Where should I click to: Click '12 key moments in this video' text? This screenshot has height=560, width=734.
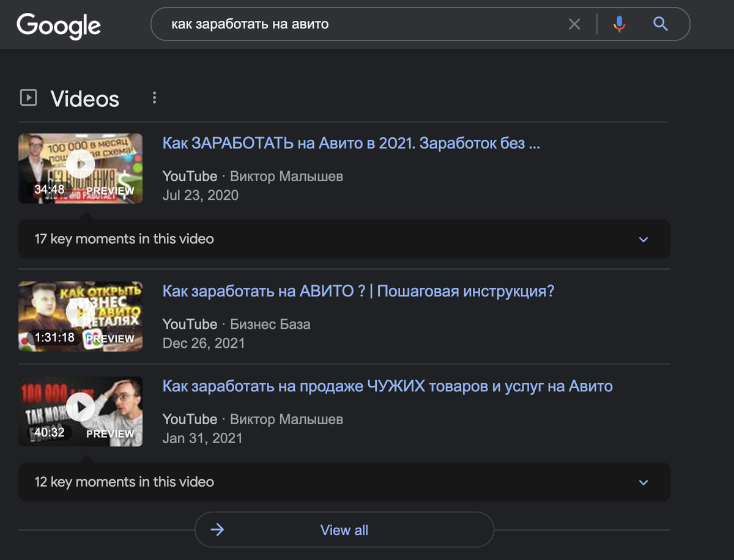[x=124, y=482]
